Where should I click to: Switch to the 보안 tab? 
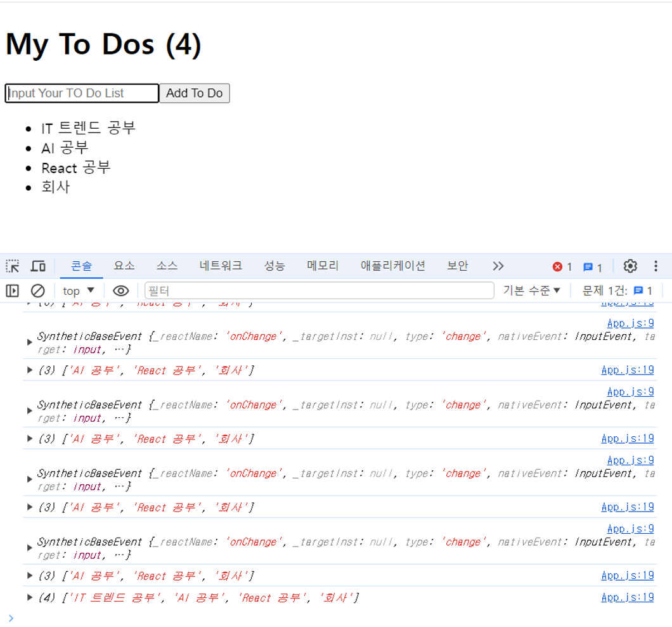point(457,266)
